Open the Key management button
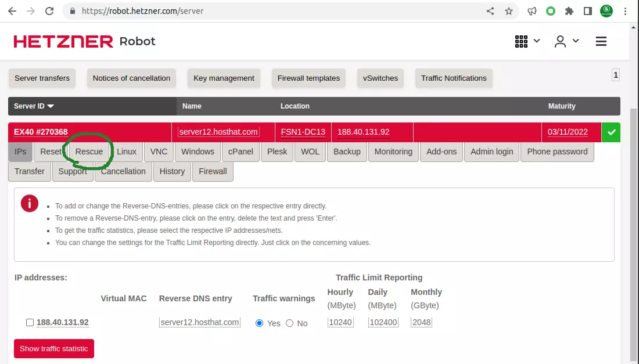Viewport: 639px width, 364px height. coord(224,78)
